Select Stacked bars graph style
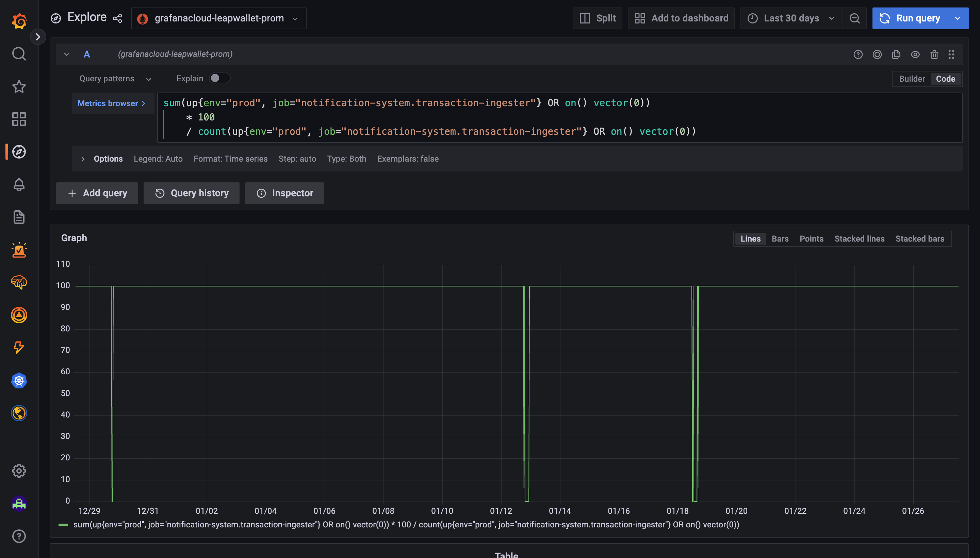 (919, 239)
